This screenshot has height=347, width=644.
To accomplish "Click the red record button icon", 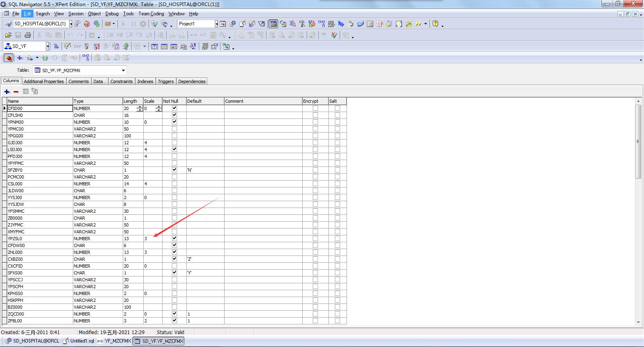I will (8, 58).
